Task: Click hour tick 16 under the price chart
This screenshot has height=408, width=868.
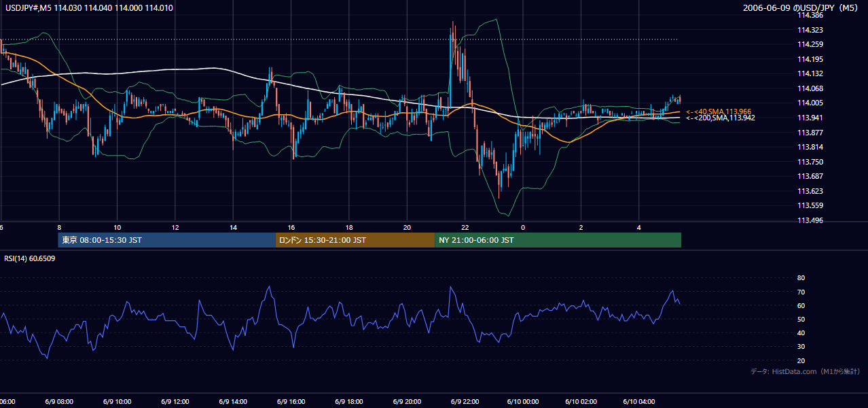Action: pyautogui.click(x=291, y=227)
